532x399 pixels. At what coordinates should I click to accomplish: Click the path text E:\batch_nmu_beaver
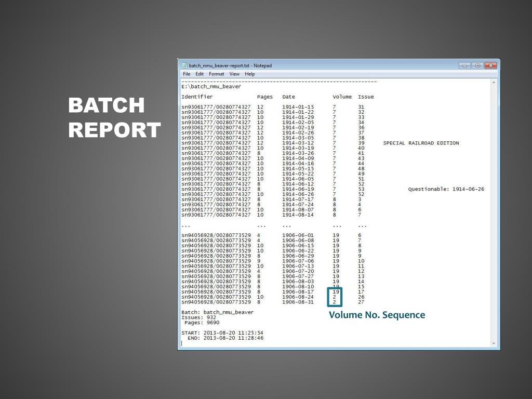coord(211,87)
